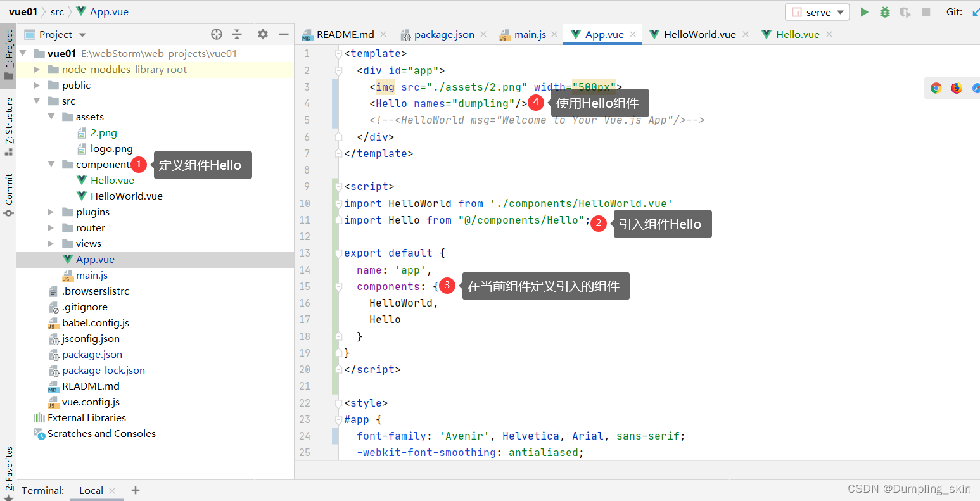Open the 1: Project tool window sidebar button
This screenshot has height=501, width=980.
point(8,55)
